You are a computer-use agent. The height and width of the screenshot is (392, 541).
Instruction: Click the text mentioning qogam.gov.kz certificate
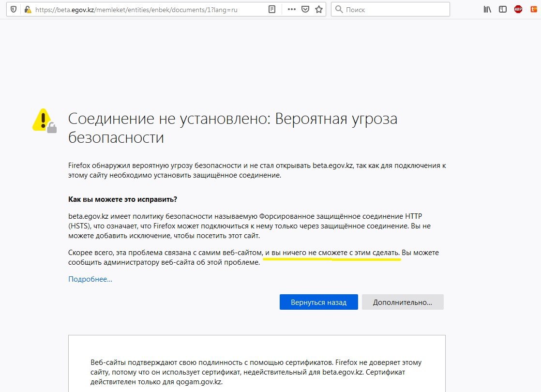click(x=256, y=372)
